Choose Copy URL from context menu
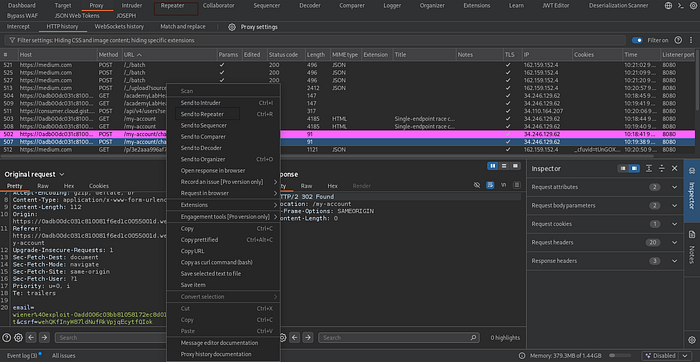700x362 pixels. click(223, 251)
